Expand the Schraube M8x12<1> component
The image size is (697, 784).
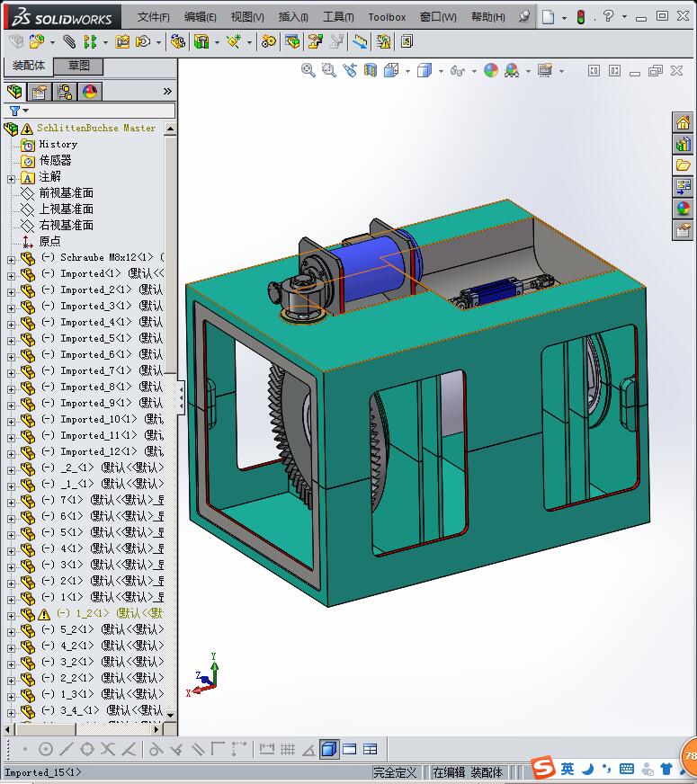tap(11, 260)
